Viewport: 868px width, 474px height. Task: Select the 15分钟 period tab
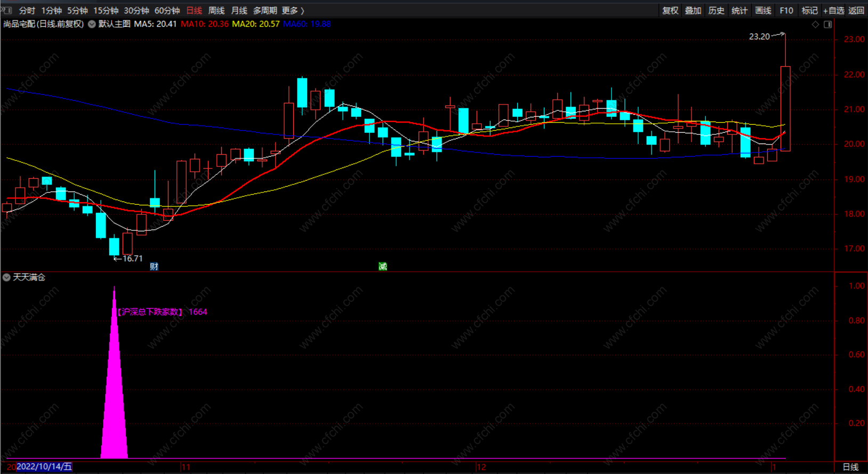click(x=106, y=11)
